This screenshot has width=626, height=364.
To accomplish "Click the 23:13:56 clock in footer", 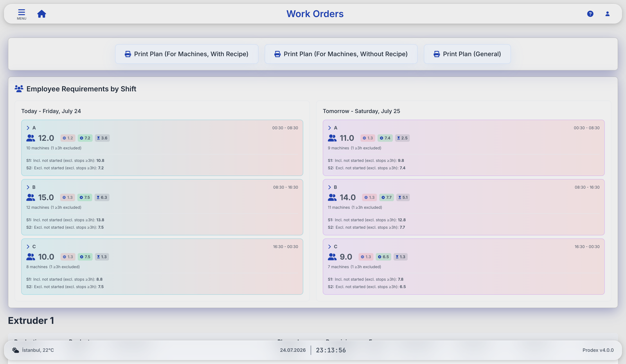I will [x=331, y=350].
